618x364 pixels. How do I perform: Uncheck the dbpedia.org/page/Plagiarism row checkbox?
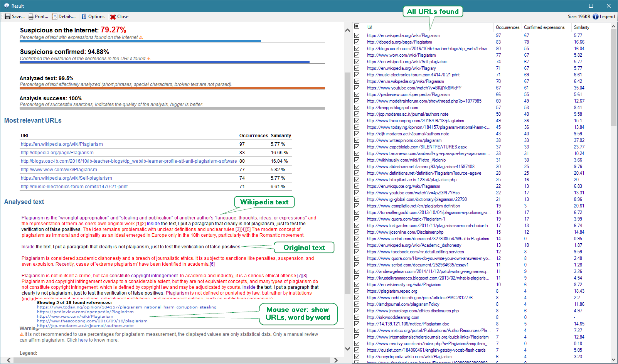coord(357,42)
